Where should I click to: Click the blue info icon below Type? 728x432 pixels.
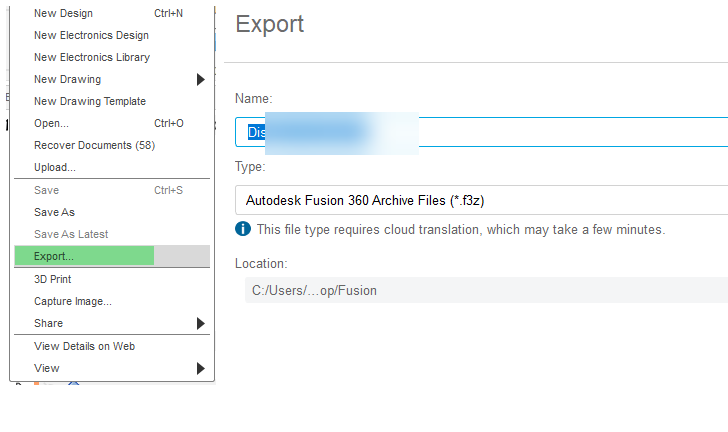pyautogui.click(x=243, y=229)
